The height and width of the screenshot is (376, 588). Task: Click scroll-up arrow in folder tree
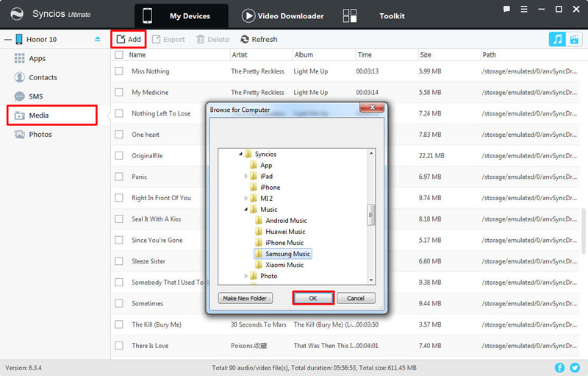pos(371,153)
